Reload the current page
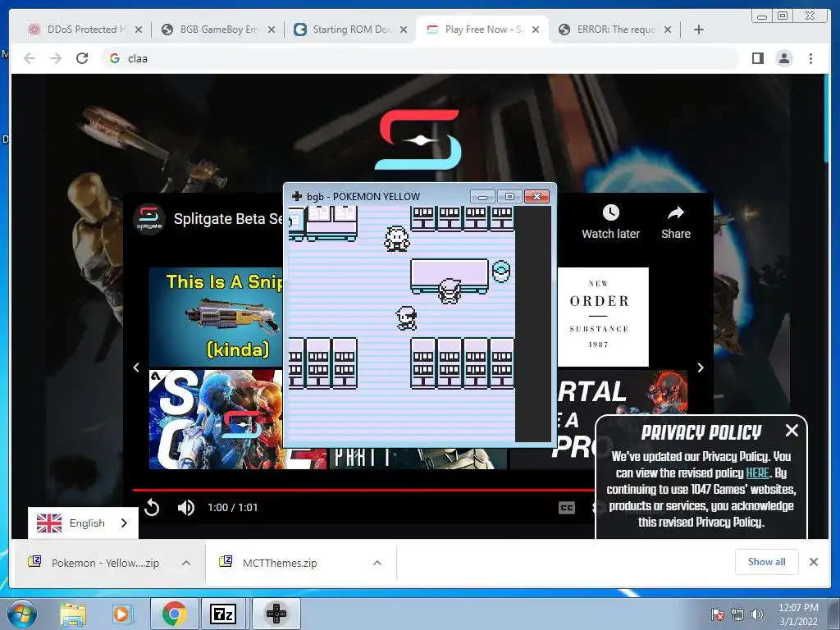The image size is (840, 630). click(82, 58)
